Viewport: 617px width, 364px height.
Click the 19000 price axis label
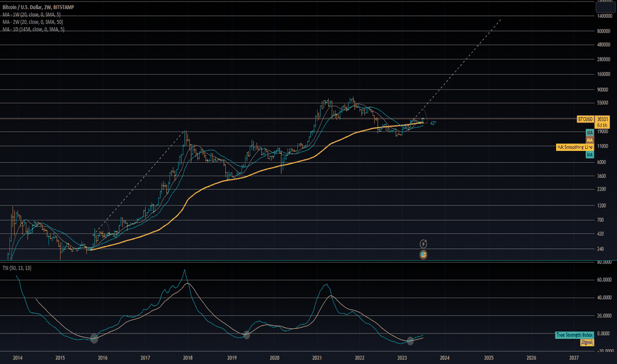[602, 132]
